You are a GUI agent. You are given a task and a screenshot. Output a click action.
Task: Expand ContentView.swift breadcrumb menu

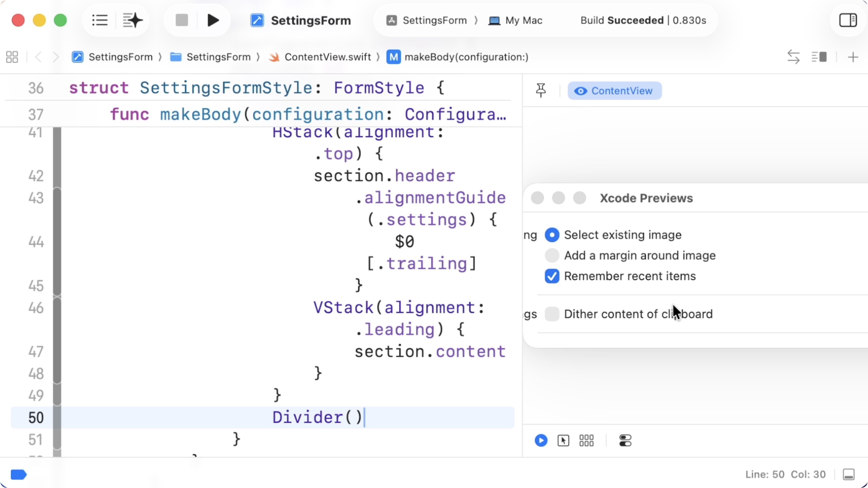pos(327,57)
